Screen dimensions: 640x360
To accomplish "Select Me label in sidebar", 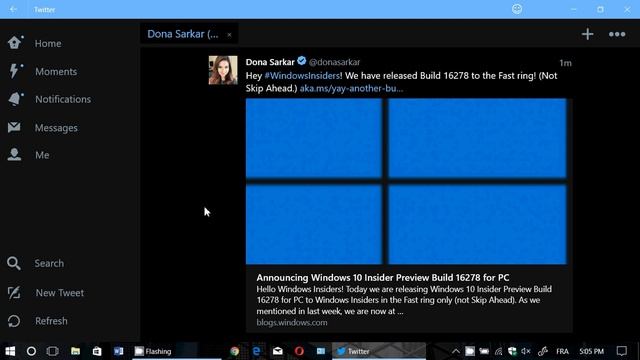I will click(x=42, y=155).
